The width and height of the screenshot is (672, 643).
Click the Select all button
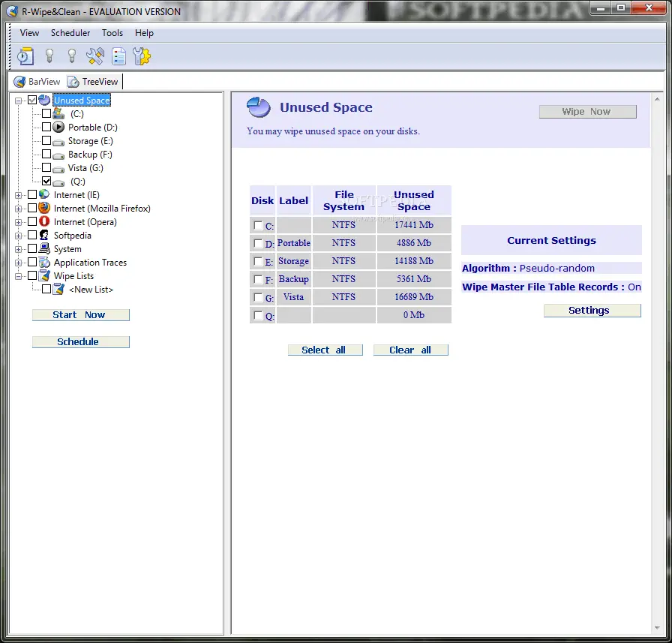click(325, 350)
